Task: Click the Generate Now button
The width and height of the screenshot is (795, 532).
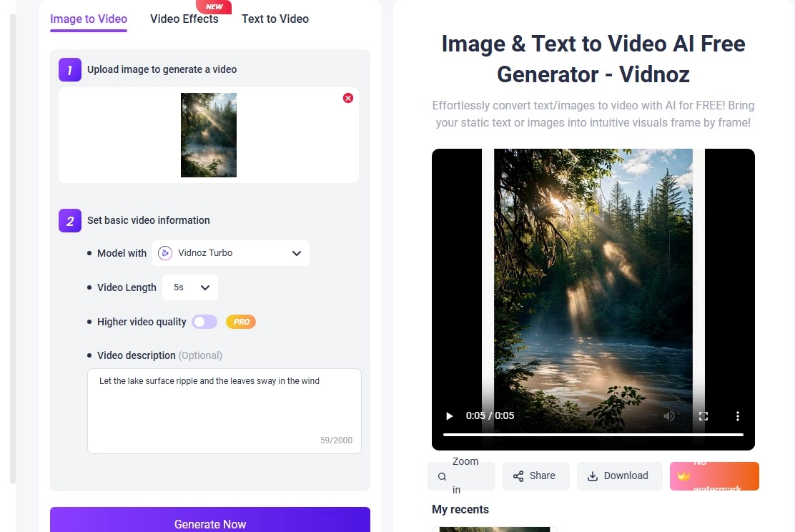Action: 210,524
